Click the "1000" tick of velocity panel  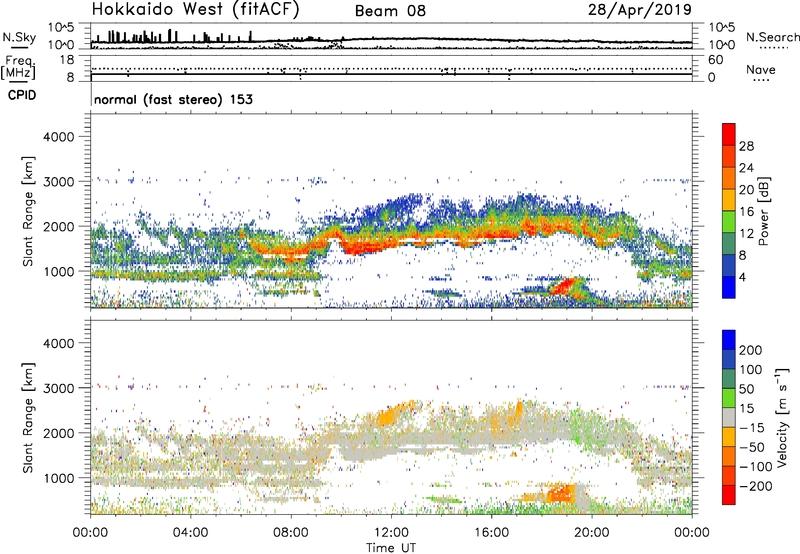click(59, 478)
